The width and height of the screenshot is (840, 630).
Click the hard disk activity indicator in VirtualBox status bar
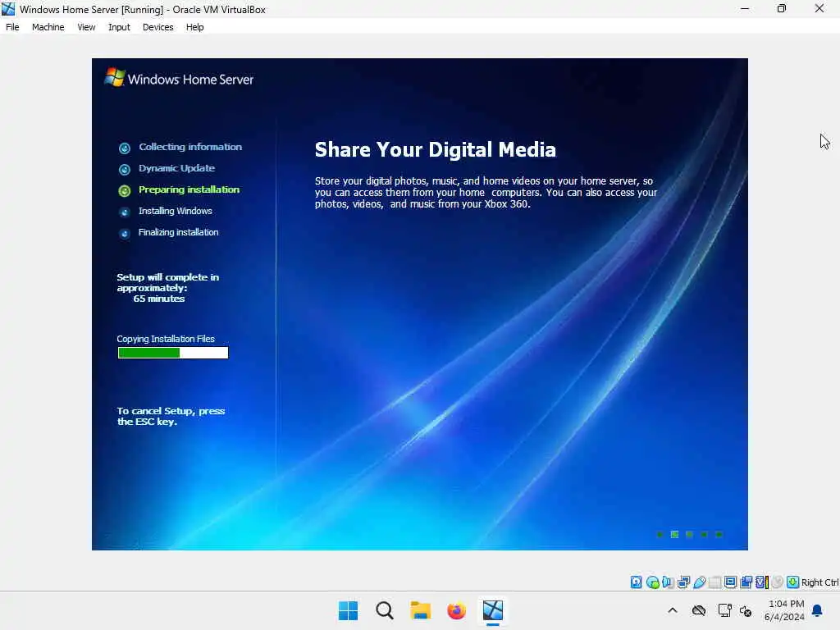pyautogui.click(x=636, y=582)
